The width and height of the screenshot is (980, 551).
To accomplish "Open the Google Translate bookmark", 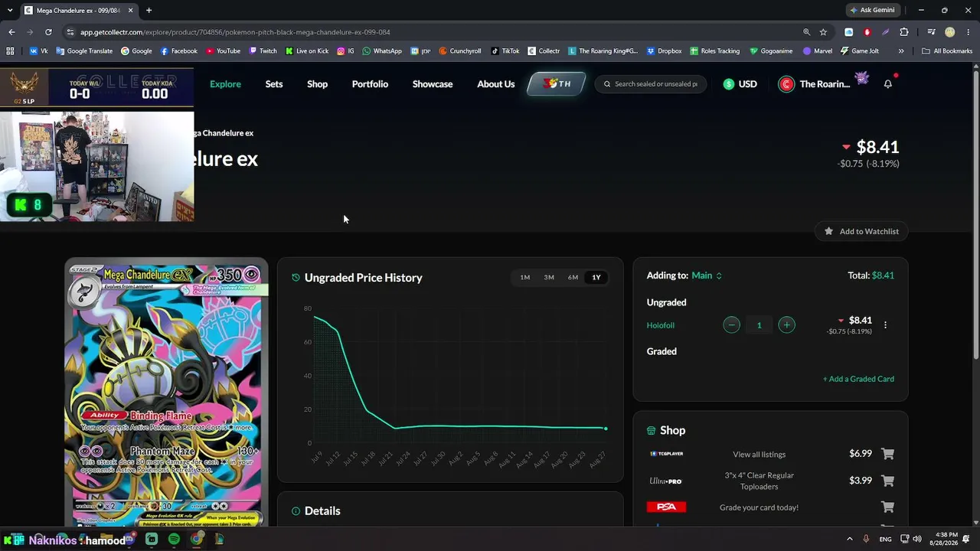I will click(84, 51).
